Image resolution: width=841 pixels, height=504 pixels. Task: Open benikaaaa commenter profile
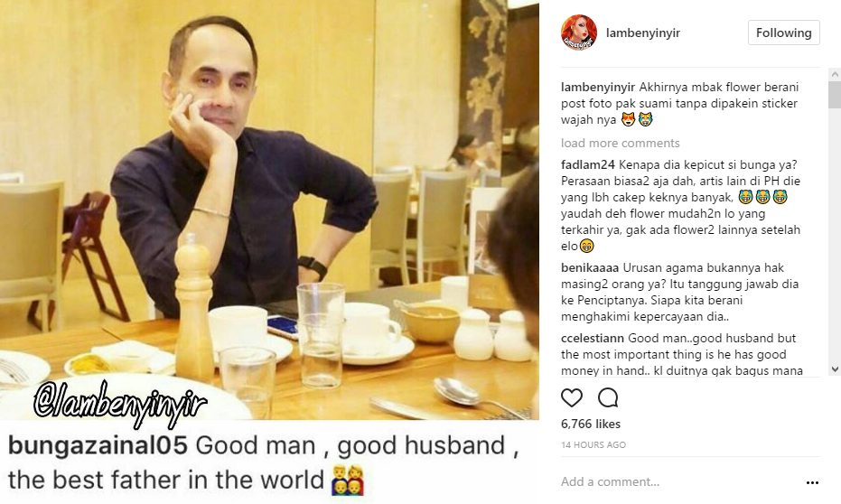click(590, 267)
